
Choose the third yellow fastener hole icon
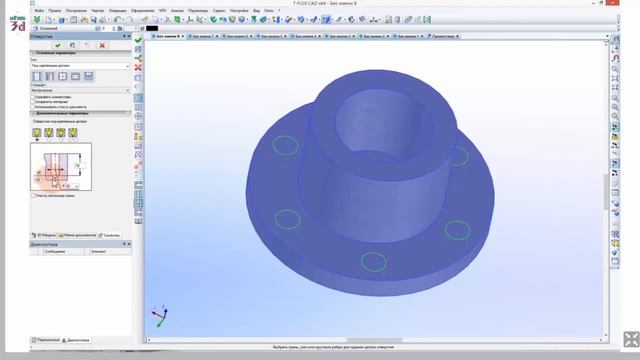(x=61, y=132)
